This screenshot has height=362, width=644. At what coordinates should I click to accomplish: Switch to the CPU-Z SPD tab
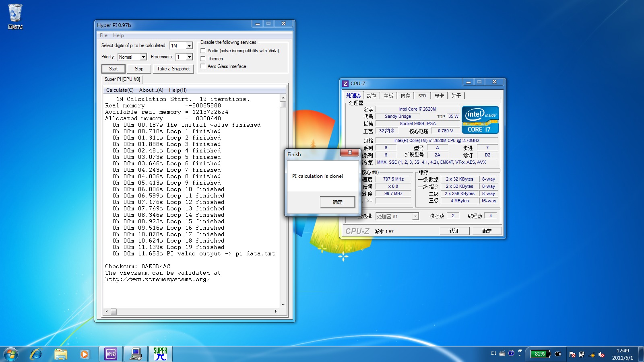(422, 96)
